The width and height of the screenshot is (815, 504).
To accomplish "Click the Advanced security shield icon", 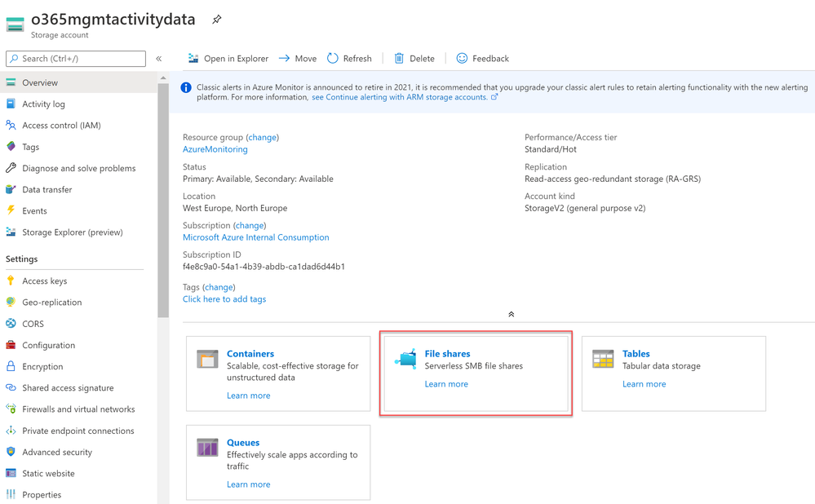I will (11, 452).
